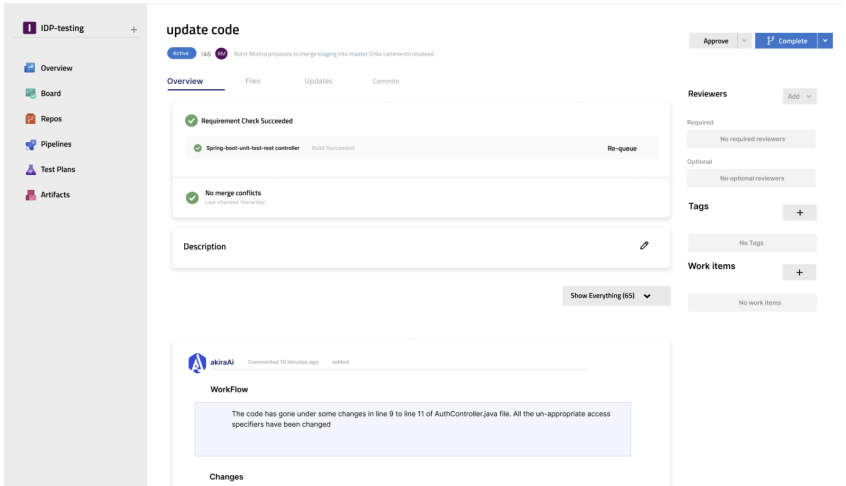This screenshot has height=486, width=846.
Task: Open the Updates tab
Action: pyautogui.click(x=318, y=81)
